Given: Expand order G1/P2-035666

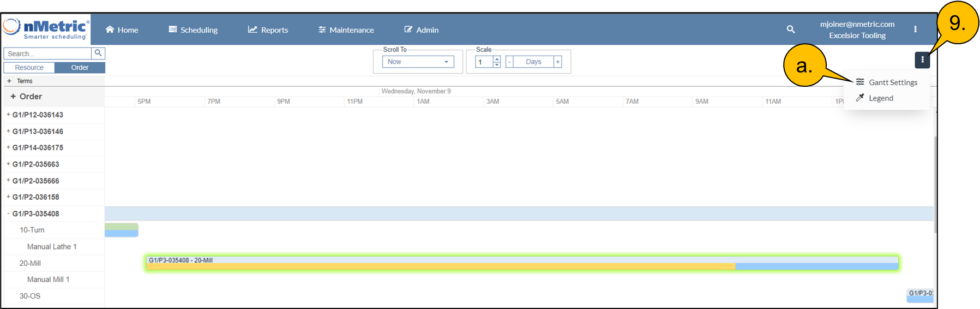Looking at the screenshot, I should coord(8,180).
